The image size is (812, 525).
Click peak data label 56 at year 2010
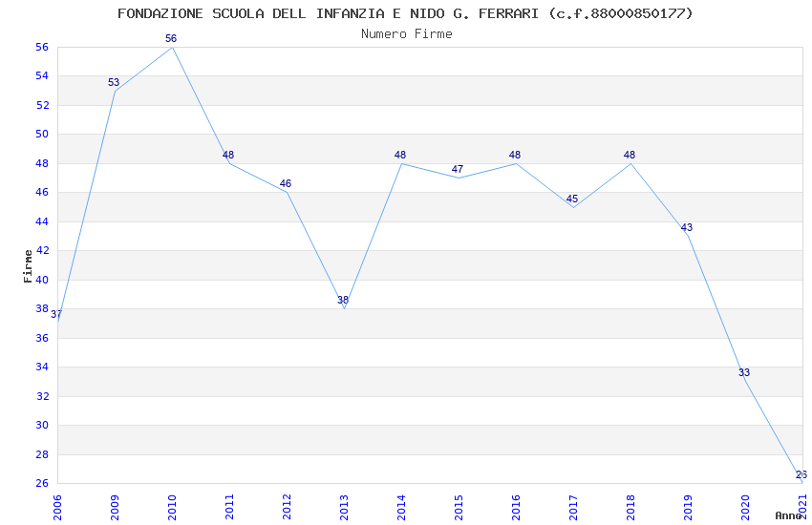(171, 38)
